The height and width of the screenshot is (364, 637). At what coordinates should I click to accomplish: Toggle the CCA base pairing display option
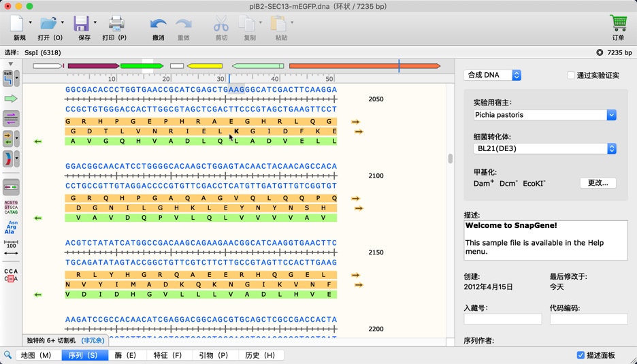11,275
